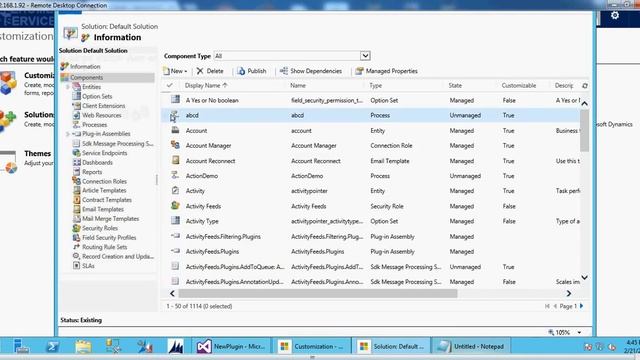Click the grid refresh icon

[x=585, y=86]
